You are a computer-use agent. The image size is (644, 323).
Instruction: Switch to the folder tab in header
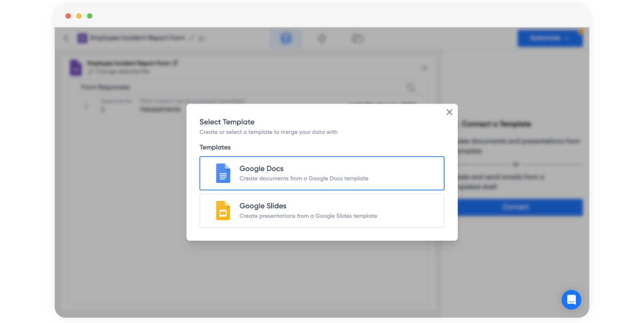point(358,38)
